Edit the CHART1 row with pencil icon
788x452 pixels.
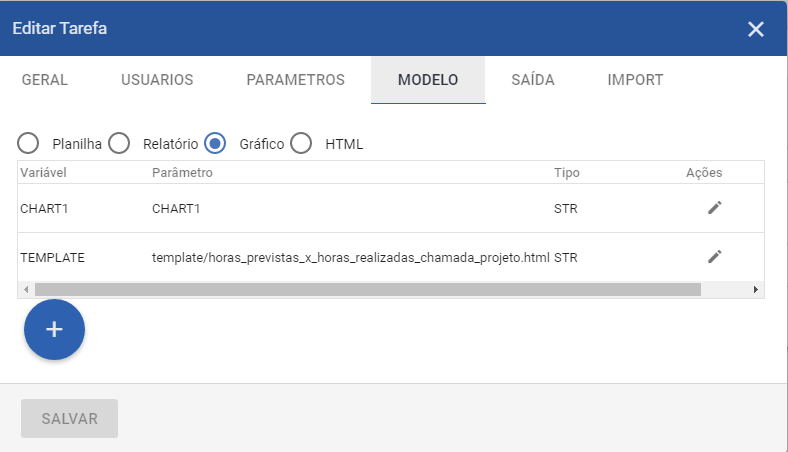[x=715, y=208]
